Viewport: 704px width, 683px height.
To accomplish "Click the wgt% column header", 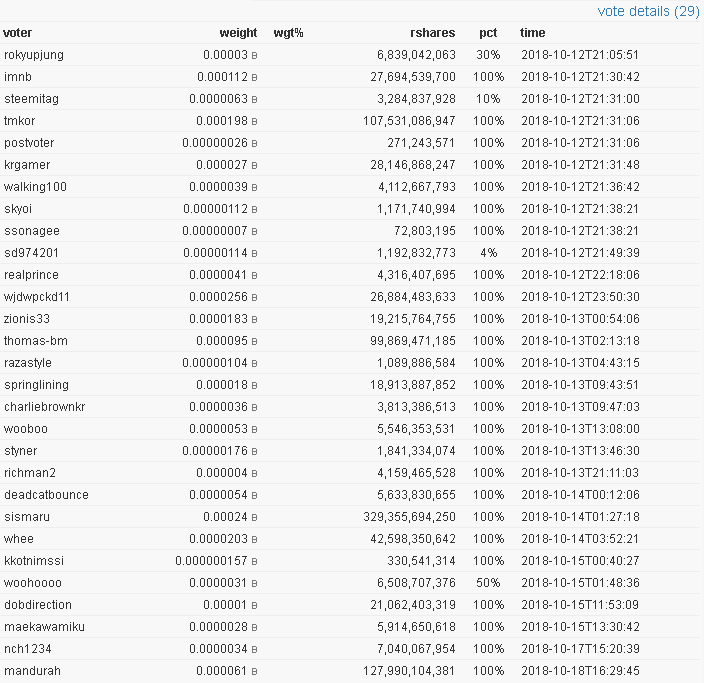I will coord(288,33).
